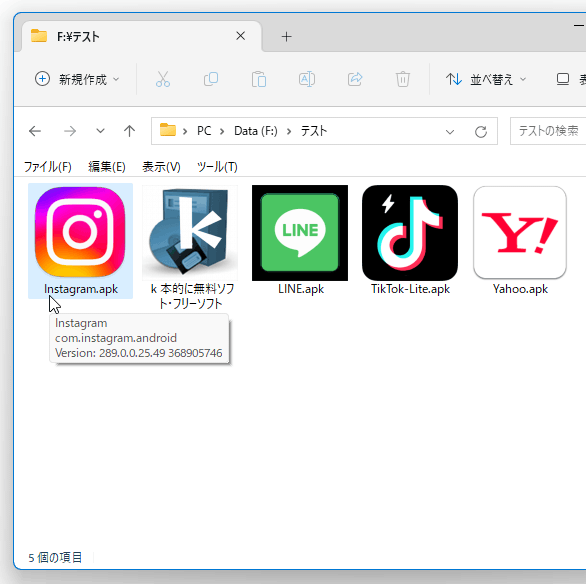Click Data (F:) in the breadcrumb
Screen dimensions: 586x584
coord(256,131)
